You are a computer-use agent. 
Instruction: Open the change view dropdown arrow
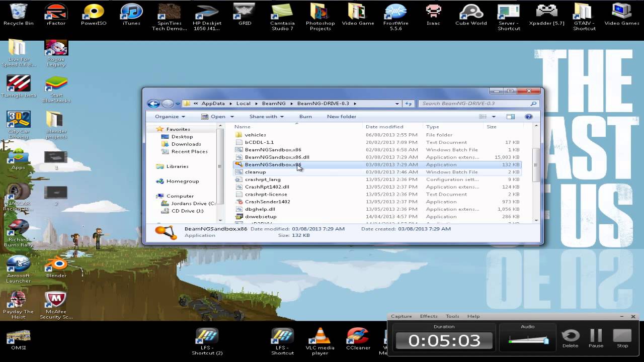(494, 117)
